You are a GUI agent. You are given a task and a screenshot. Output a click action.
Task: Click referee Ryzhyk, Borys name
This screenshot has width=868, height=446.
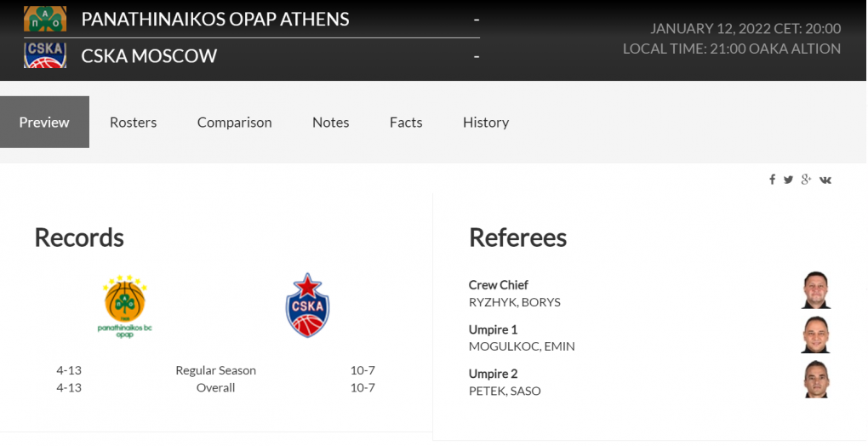[514, 302]
